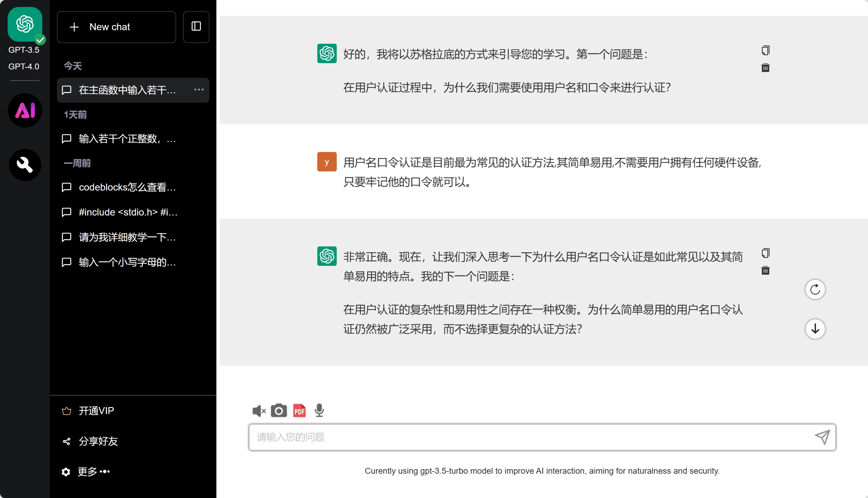This screenshot has width=868, height=498.
Task: Click the regenerate response circular arrow
Action: coord(815,289)
